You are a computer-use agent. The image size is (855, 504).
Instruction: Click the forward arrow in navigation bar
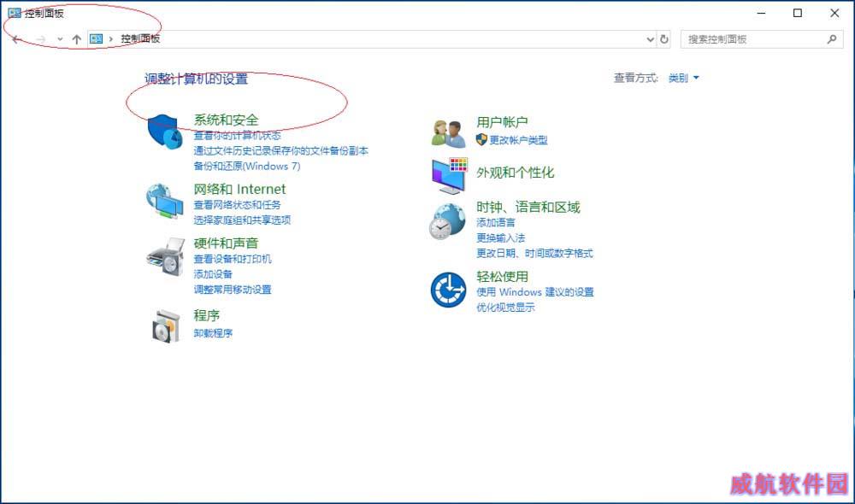(41, 39)
